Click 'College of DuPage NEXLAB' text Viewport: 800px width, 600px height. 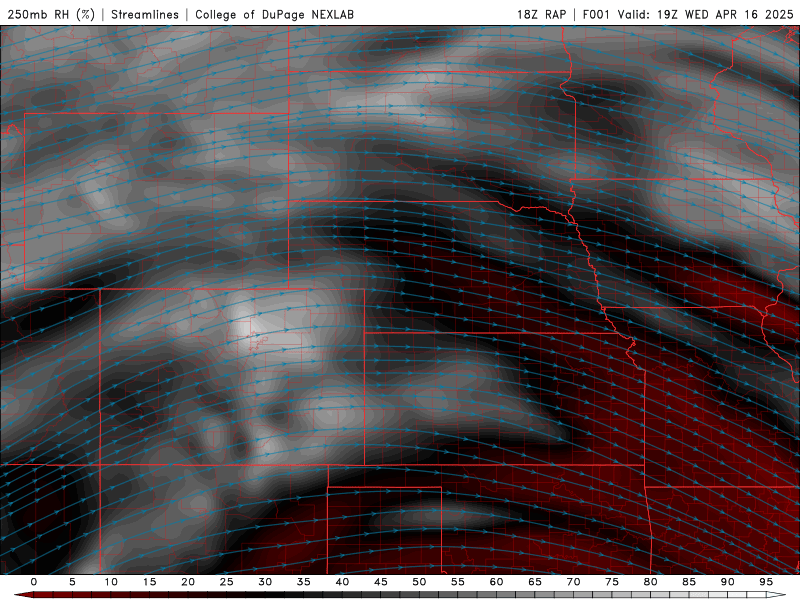point(274,14)
